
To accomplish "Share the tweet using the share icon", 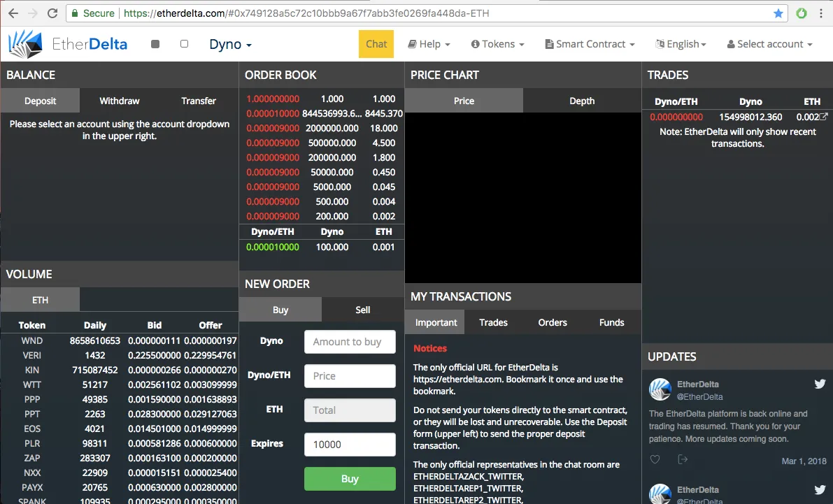I will pos(683,459).
